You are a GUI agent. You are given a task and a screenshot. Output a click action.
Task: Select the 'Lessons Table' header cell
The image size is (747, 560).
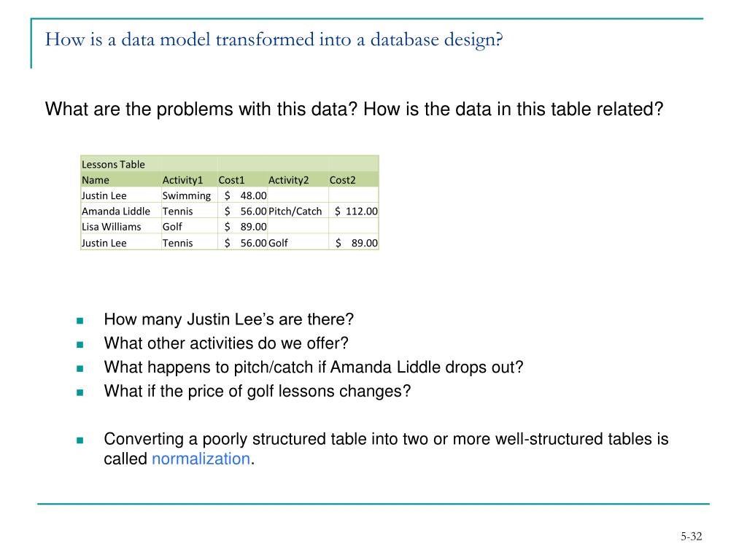[113, 164]
